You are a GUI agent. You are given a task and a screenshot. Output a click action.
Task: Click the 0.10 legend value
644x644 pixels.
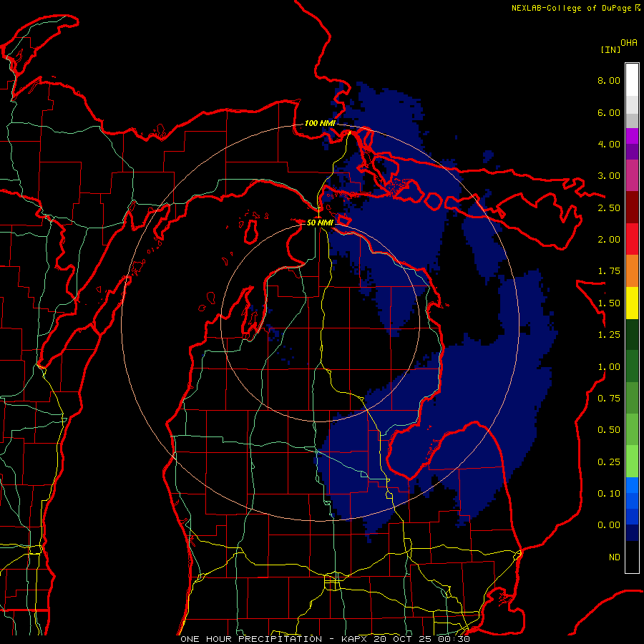pos(609,494)
